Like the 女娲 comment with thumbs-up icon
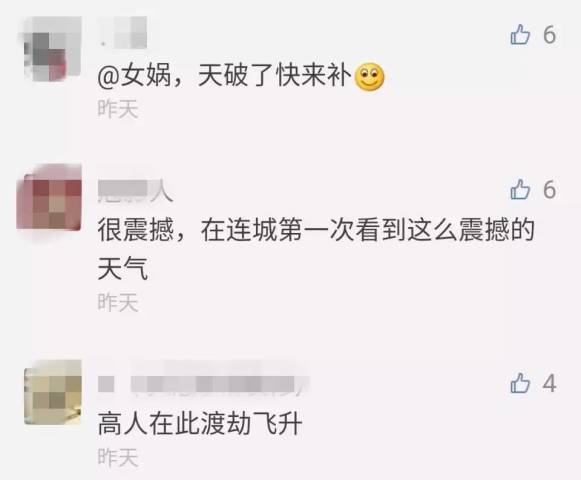The height and width of the screenshot is (480, 581). click(520, 34)
